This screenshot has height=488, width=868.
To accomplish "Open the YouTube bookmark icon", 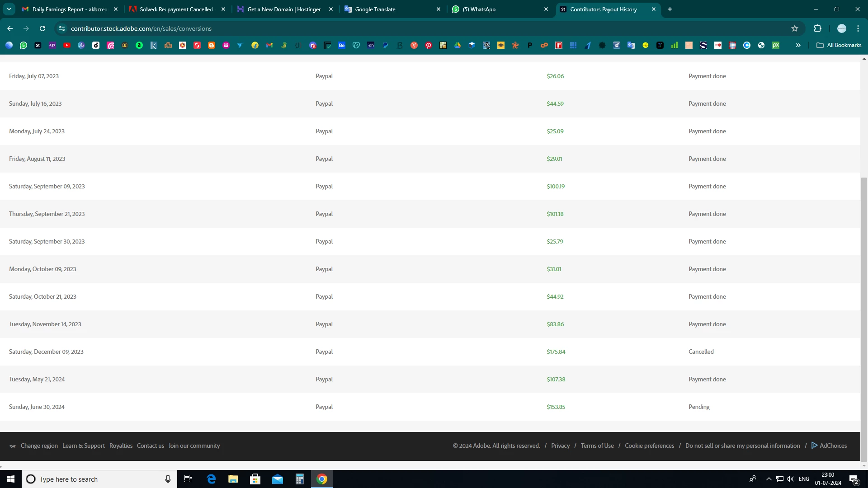I will click(67, 45).
